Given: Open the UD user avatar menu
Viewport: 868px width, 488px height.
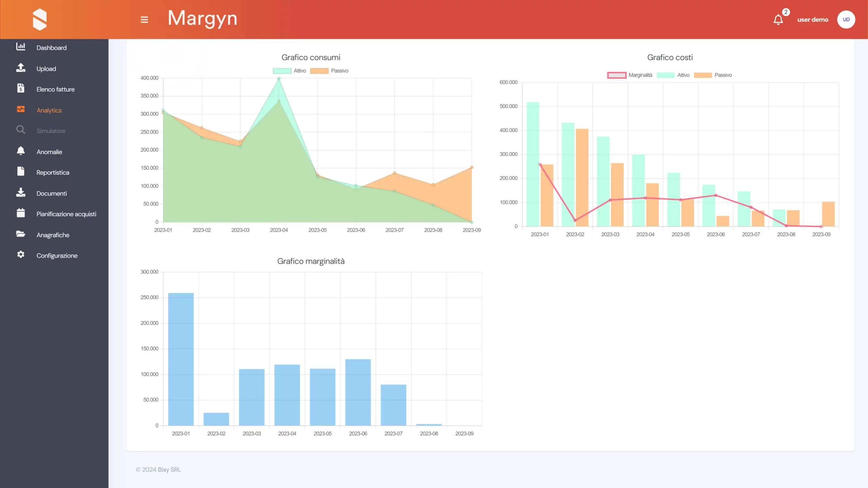Looking at the screenshot, I should pos(846,20).
